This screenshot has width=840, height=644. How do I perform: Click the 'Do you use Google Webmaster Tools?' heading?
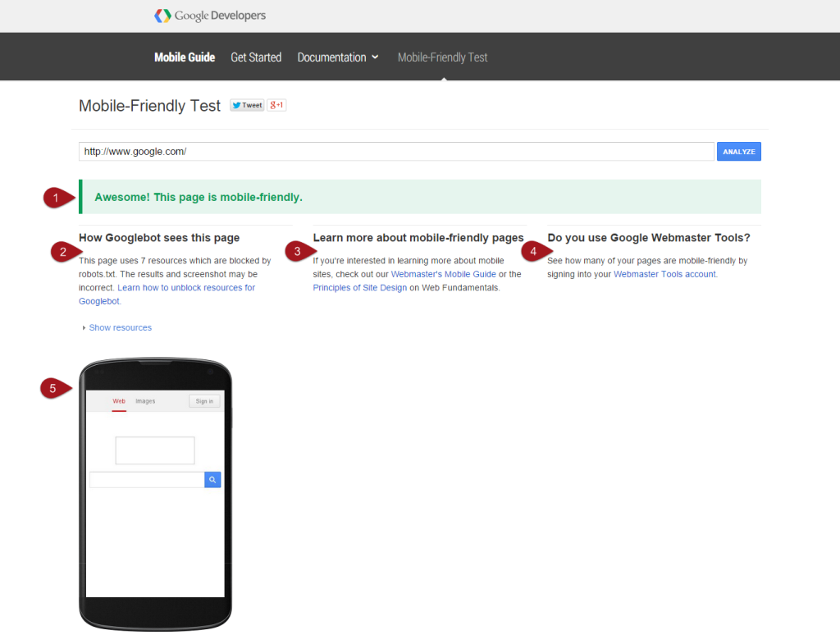point(649,237)
